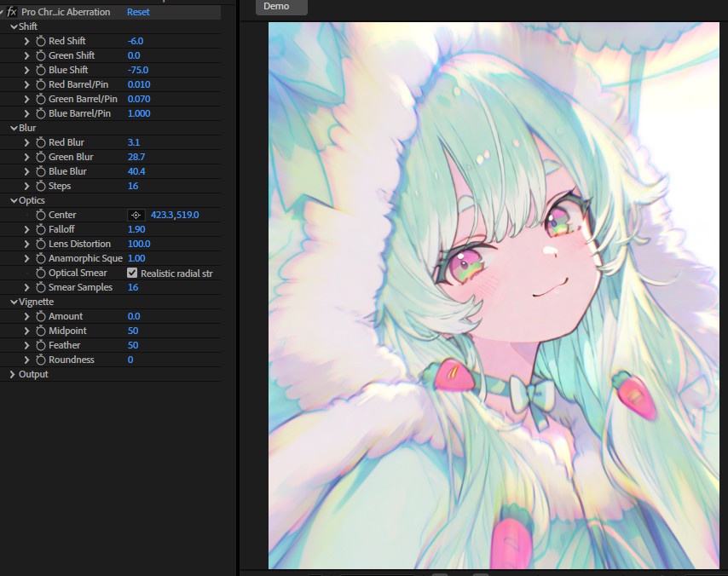Click the stopwatch for Smear Samples
The image size is (728, 576).
pyautogui.click(x=39, y=286)
